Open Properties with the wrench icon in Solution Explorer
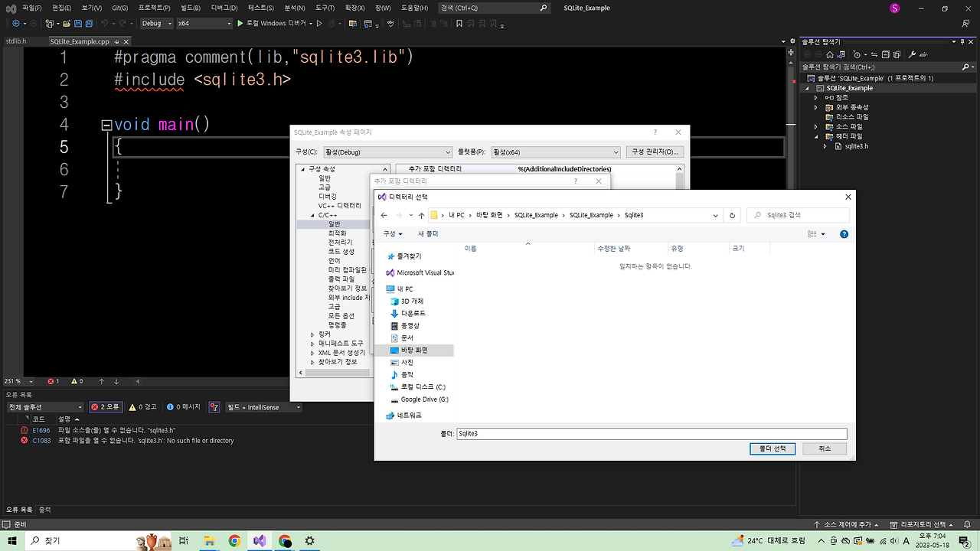 click(x=912, y=54)
